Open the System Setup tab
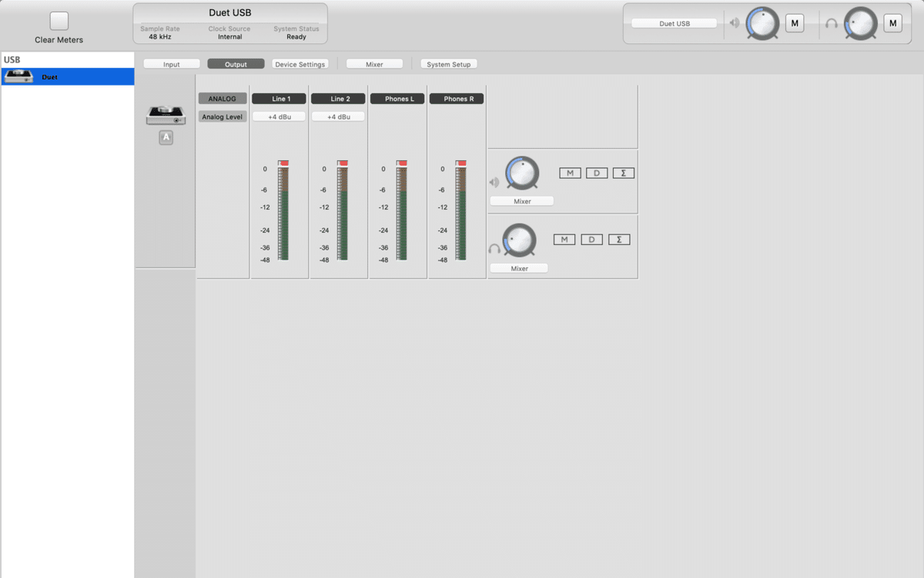 [x=449, y=64]
